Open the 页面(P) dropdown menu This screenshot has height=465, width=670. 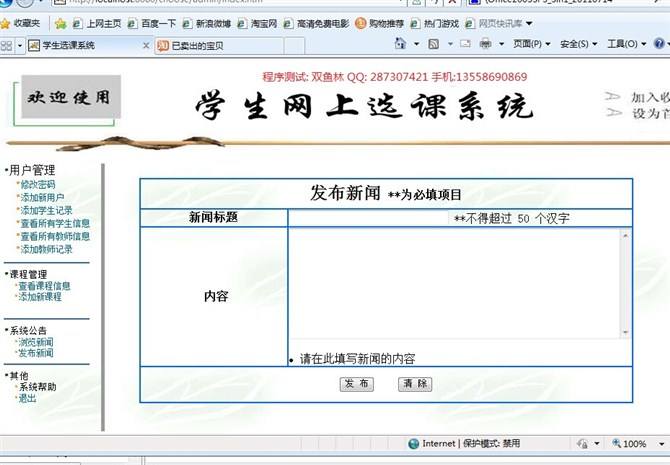click(532, 44)
